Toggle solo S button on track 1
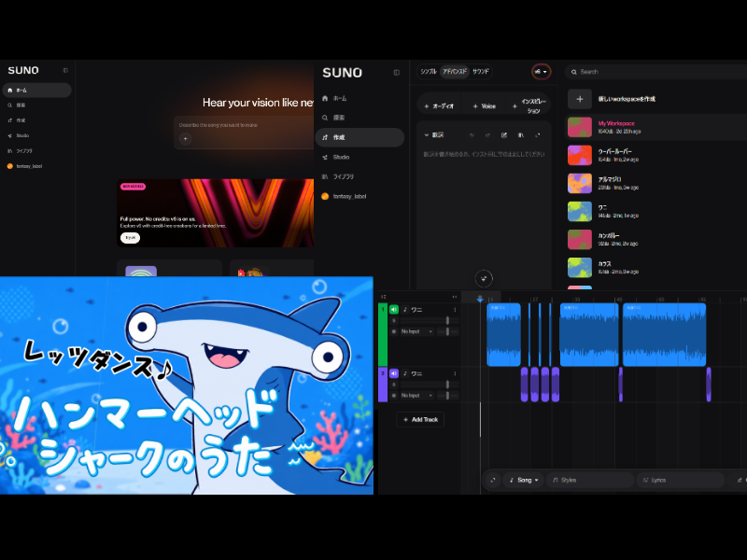747x560 pixels. [x=394, y=320]
